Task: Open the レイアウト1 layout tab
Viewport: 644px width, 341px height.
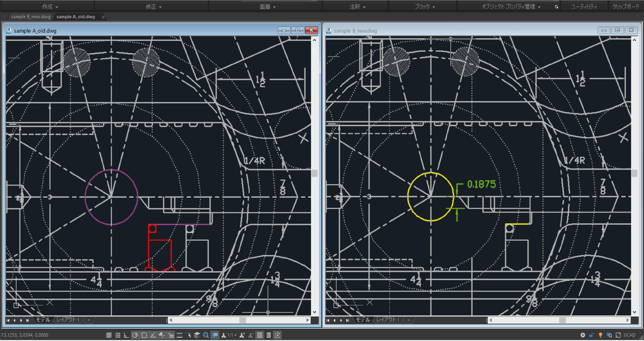Action: tap(68, 320)
